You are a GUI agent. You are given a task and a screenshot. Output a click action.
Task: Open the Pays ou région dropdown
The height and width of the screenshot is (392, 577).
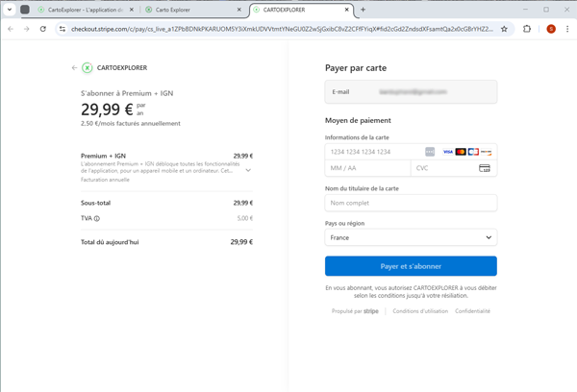[x=411, y=237]
